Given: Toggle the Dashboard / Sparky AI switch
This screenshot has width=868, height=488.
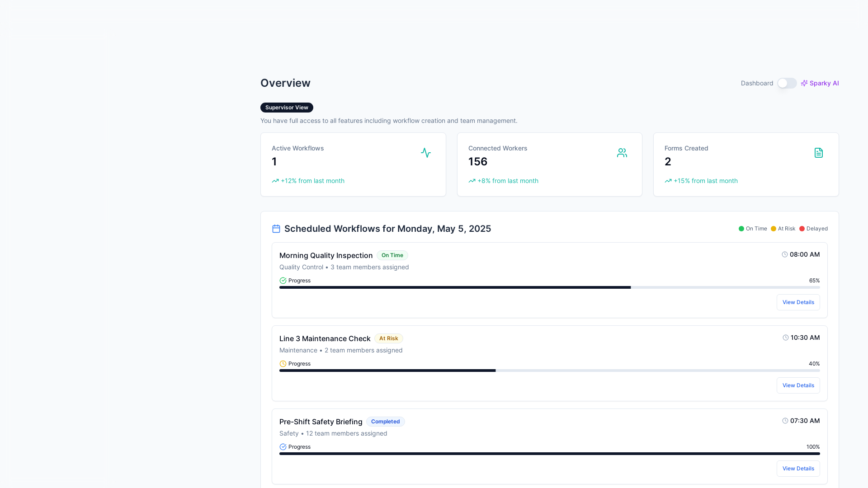Looking at the screenshot, I should (x=787, y=83).
